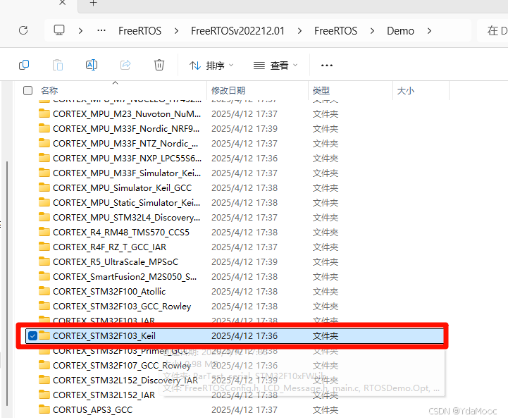Select the CORTEX_MPU_Simulator_Keil_GCC folder
The width and height of the screenshot is (508, 420).
click(122, 188)
